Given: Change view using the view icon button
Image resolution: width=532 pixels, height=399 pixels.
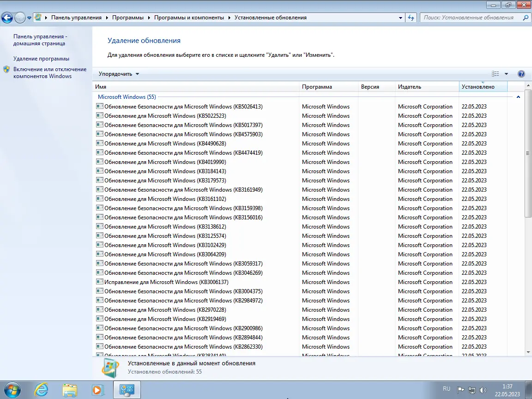Looking at the screenshot, I should [496, 74].
